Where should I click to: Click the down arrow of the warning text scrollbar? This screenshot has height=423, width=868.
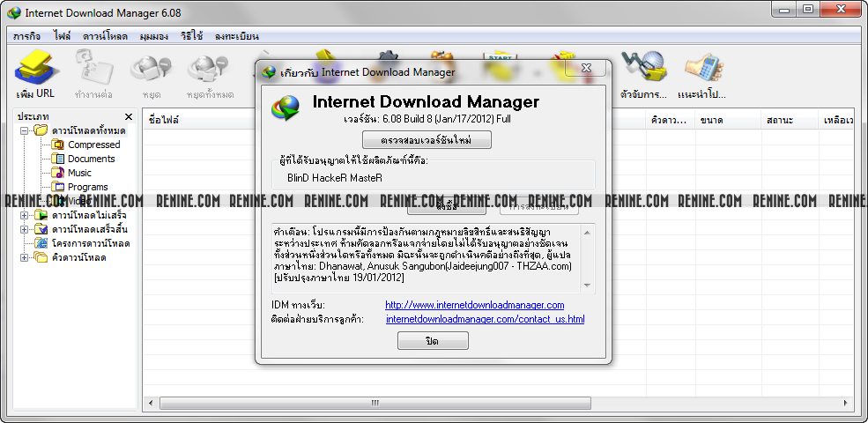[587, 286]
